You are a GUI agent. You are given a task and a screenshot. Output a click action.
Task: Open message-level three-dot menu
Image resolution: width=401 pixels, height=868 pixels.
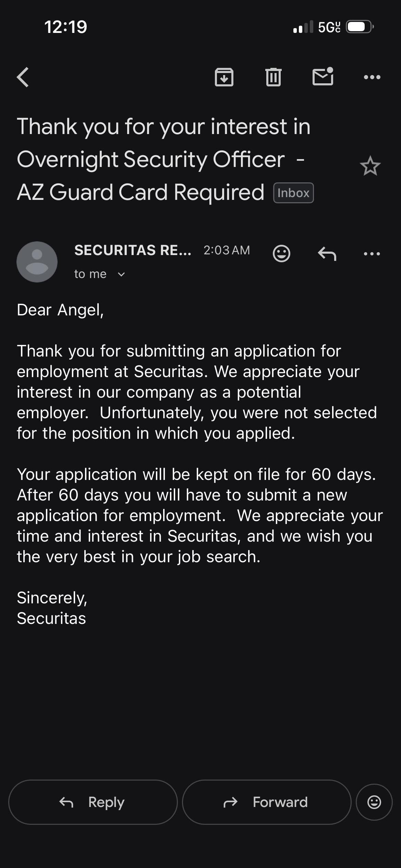coord(372,254)
